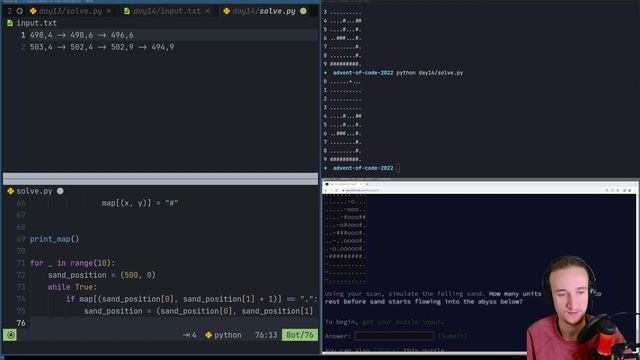Click the 'if map[(sand_position[0]' line 74
Viewport: 640px width, 360px height.
[191, 299]
